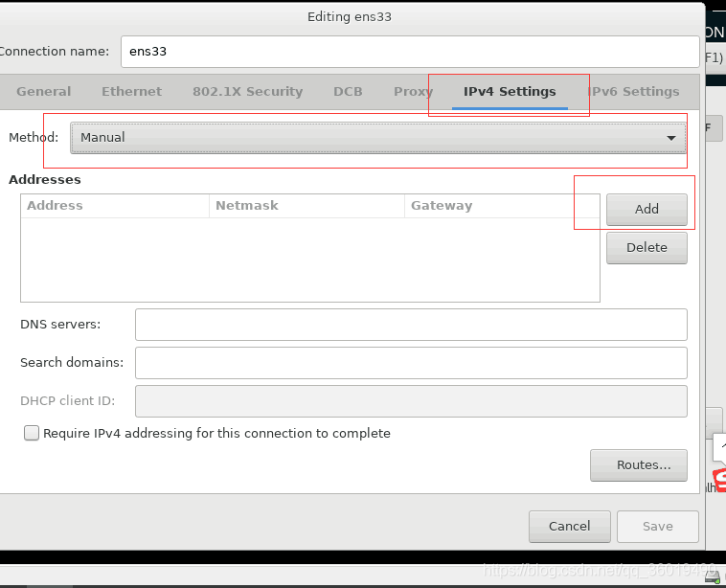Image resolution: width=726 pixels, height=588 pixels.
Task: Click the Method dropdown arrow
Action: 670,138
